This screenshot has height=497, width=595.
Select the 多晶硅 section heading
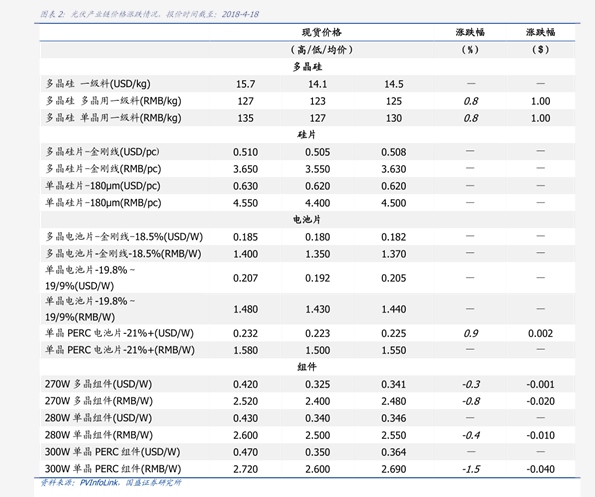point(307,67)
